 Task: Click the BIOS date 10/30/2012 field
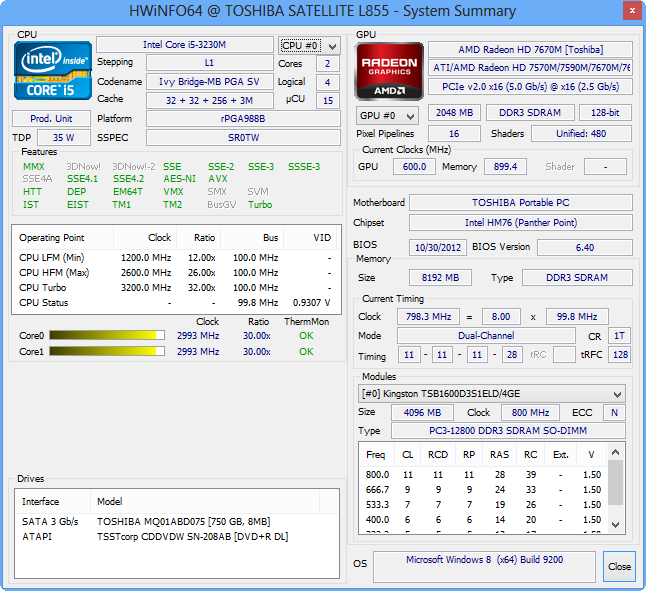438,248
